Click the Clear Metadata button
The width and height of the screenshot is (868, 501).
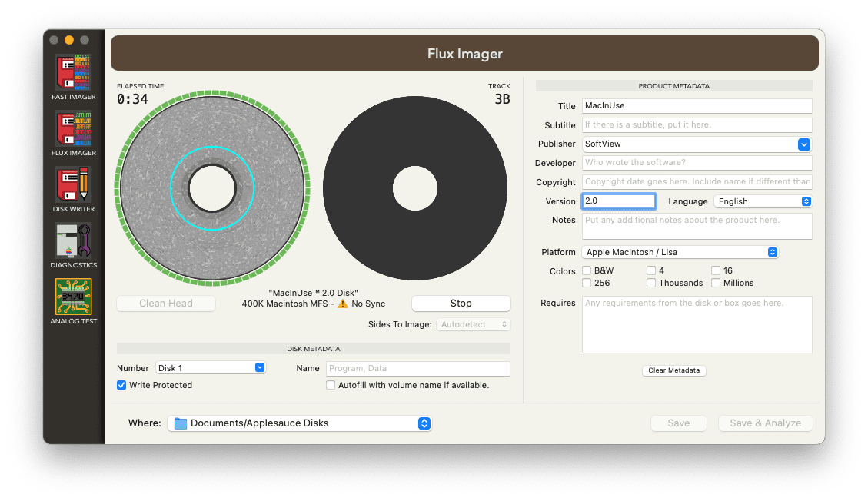[673, 370]
